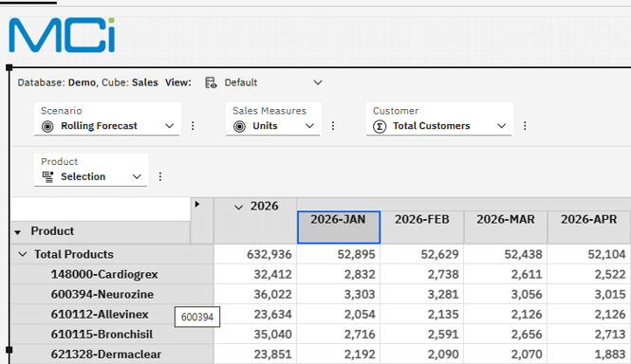Select the 600394-Neurozine row header
The height and width of the screenshot is (364, 631).
(112, 295)
